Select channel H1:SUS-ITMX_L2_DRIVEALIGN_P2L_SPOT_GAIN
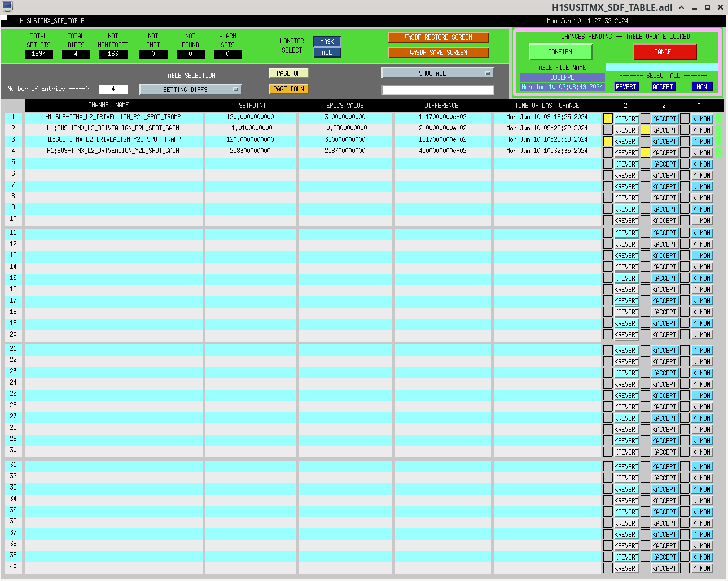This screenshot has height=581, width=728. pos(113,129)
